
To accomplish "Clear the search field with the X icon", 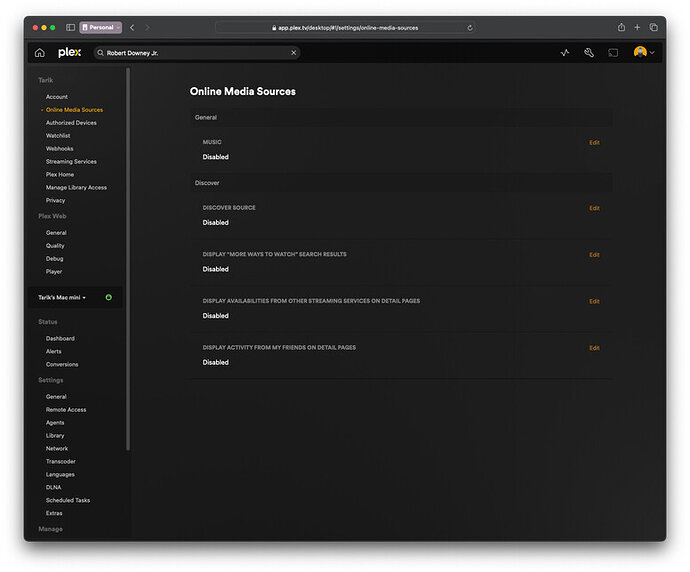I will (x=294, y=52).
